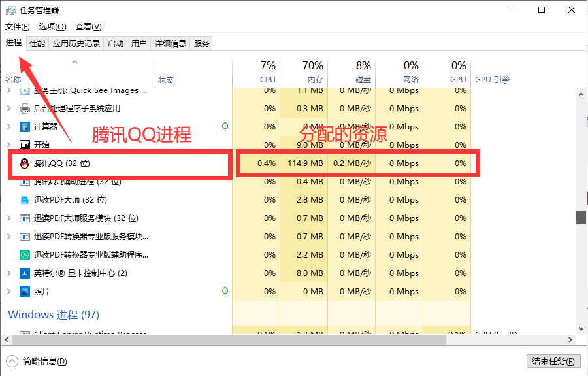Click the green leaf status icon for 计算器
The image size is (588, 376).
coord(225,126)
